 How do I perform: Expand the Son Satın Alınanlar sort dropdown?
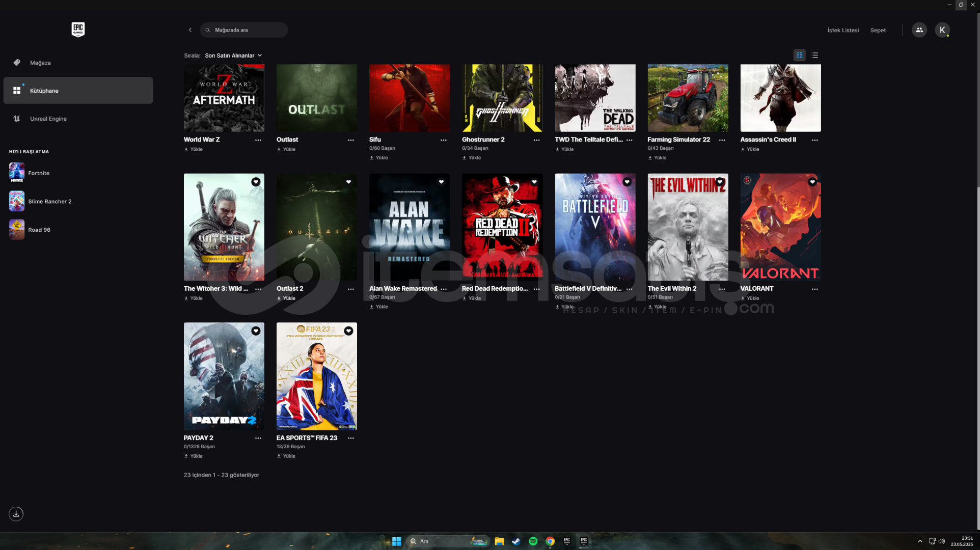[x=233, y=56]
